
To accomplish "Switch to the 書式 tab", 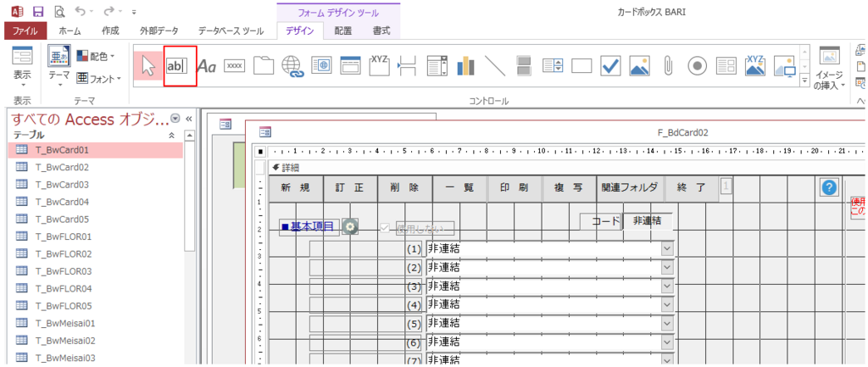I will point(381,31).
